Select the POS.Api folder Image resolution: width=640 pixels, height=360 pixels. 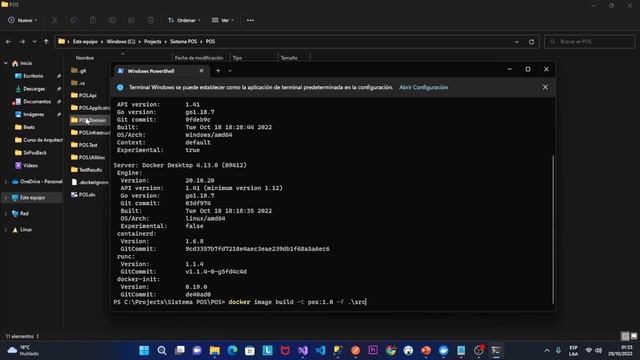tap(87, 95)
